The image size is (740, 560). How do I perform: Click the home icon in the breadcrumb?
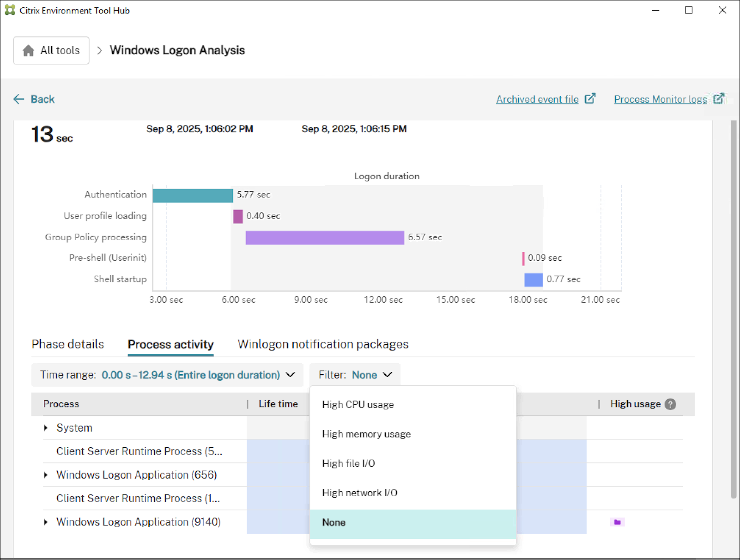[x=29, y=50]
